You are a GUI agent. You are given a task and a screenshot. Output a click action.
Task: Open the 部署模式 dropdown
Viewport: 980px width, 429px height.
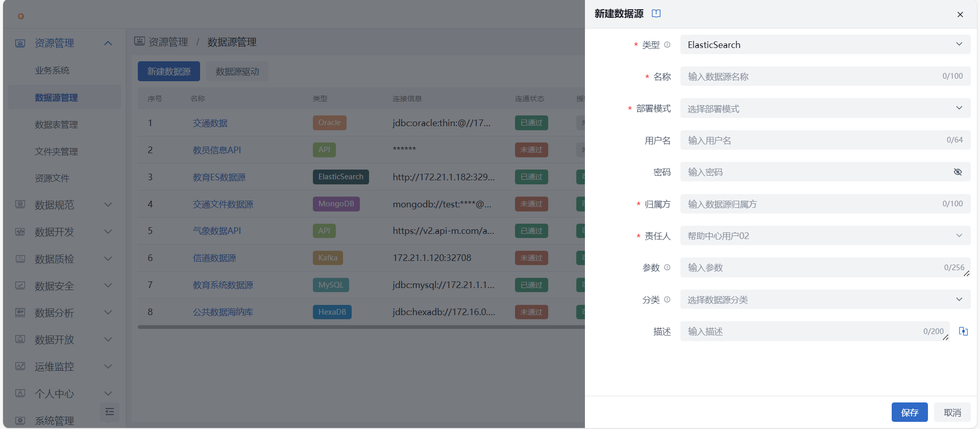point(825,108)
